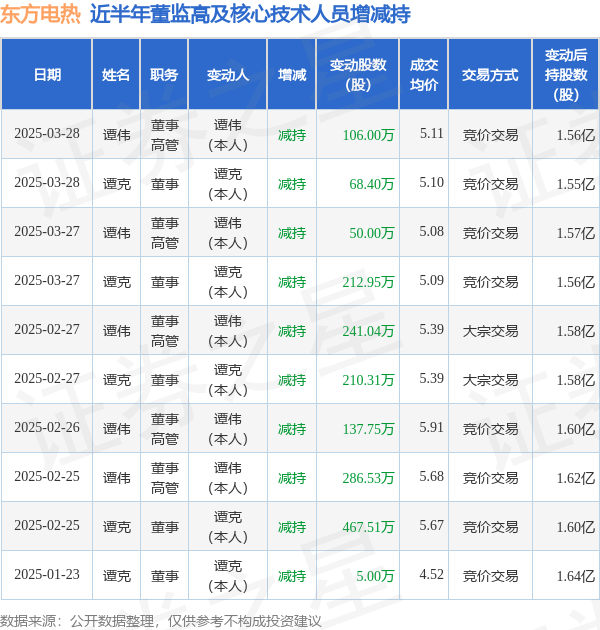Select the 变动股数(股) column header
Screen dimensions: 600x630
coord(358,75)
